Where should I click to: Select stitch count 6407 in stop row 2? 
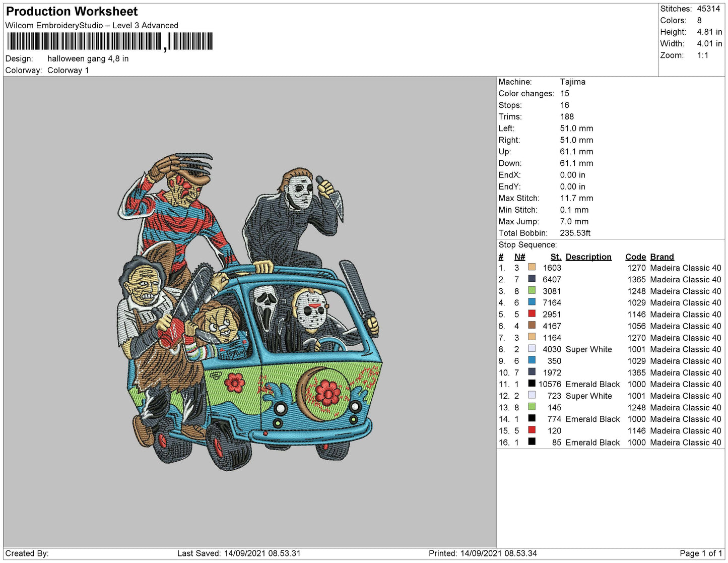coord(552,279)
